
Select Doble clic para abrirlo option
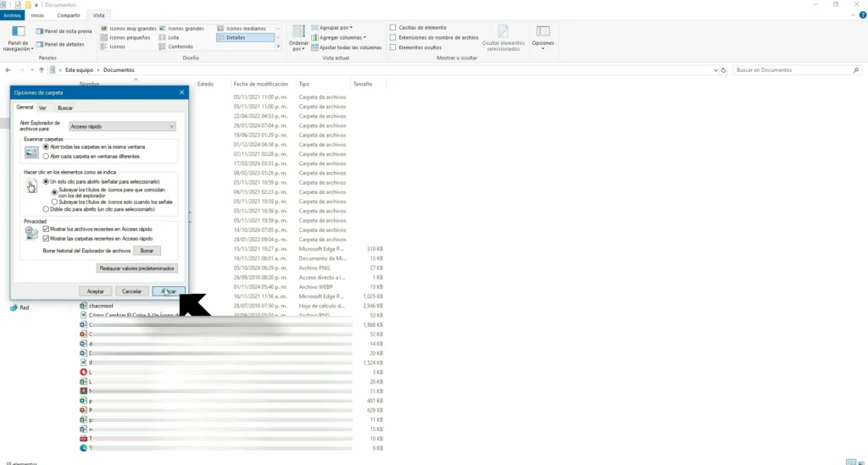point(46,209)
